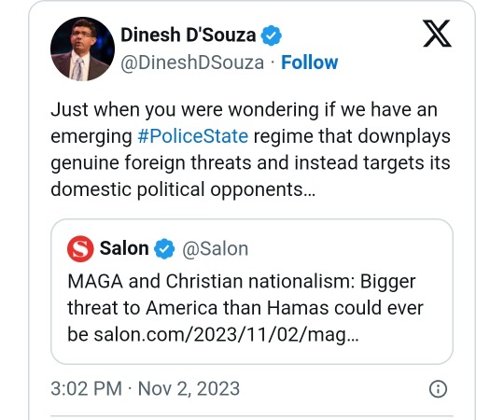Open the quoted Salon tweet card
The image size is (504, 420).
coord(252,292)
